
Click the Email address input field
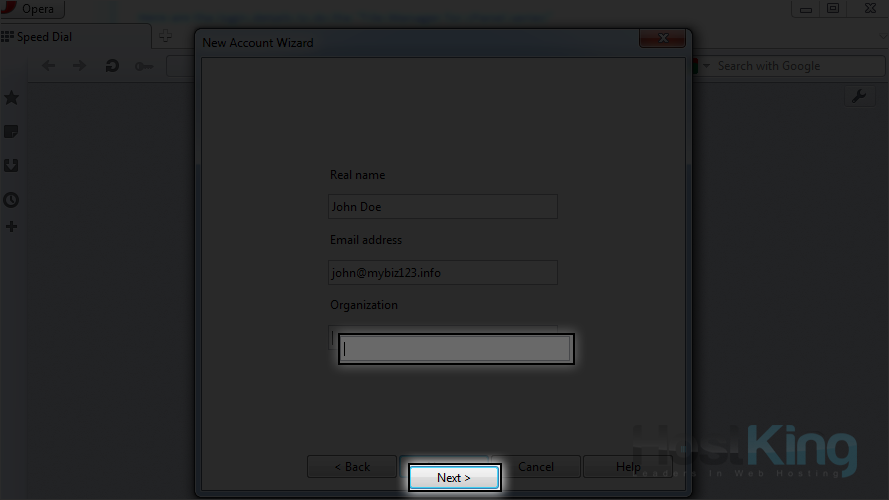click(x=443, y=272)
